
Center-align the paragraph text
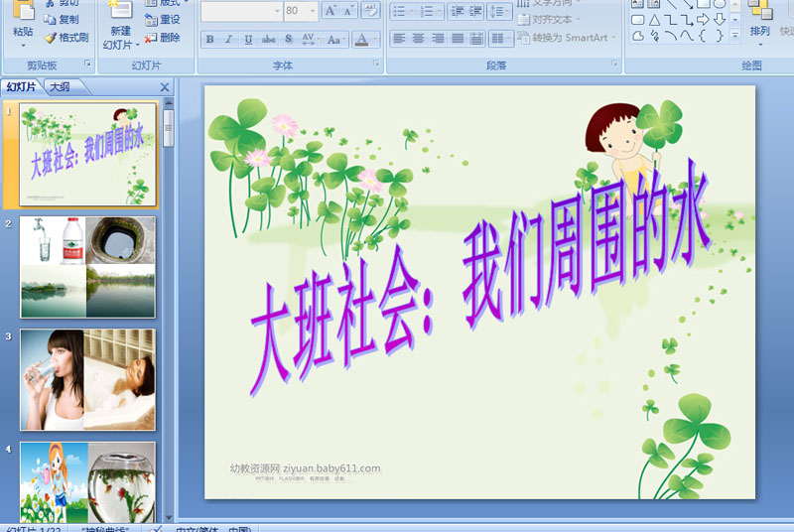(418, 39)
